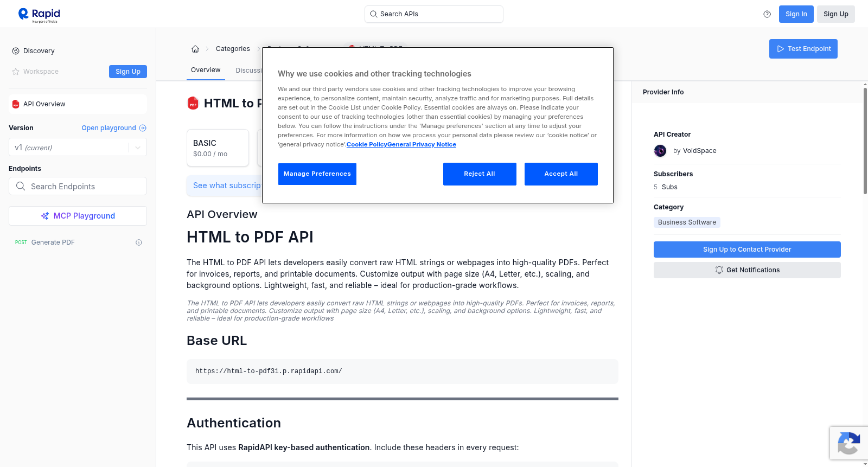Image resolution: width=868 pixels, height=467 pixels.
Task: Click Sign In in the header
Action: tap(796, 14)
